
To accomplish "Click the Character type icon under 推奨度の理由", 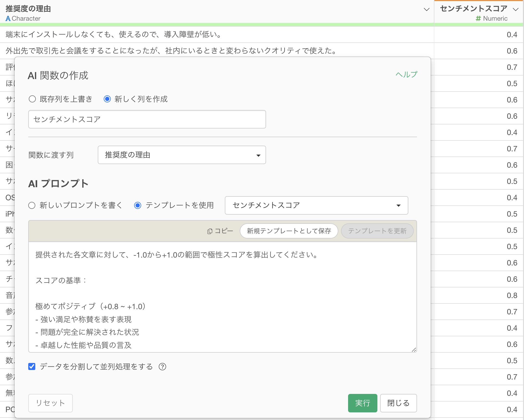I will (x=8, y=18).
